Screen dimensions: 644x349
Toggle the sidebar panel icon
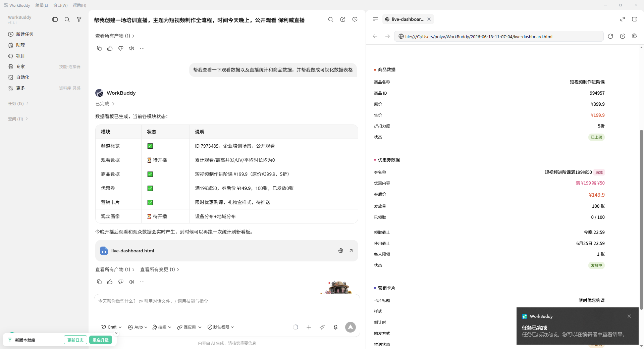pos(55,19)
